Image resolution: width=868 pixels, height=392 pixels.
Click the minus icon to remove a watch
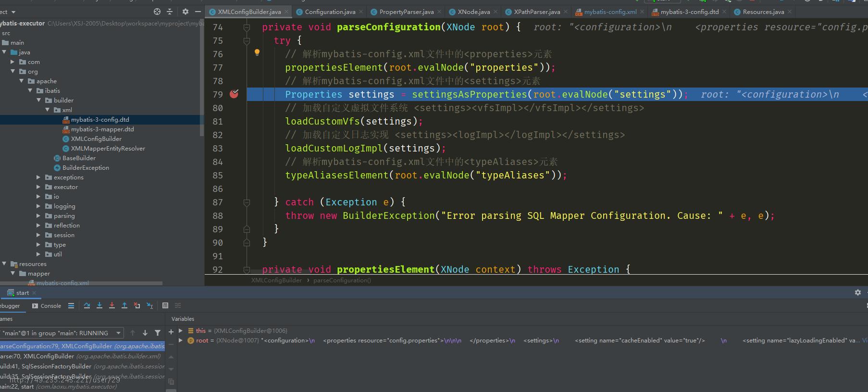(171, 344)
